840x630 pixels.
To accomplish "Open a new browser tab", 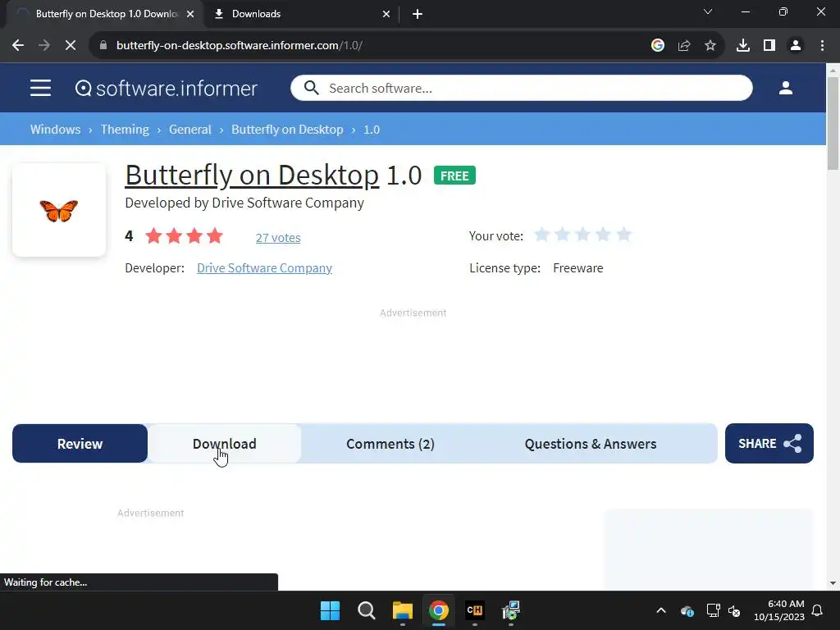I will pyautogui.click(x=418, y=14).
